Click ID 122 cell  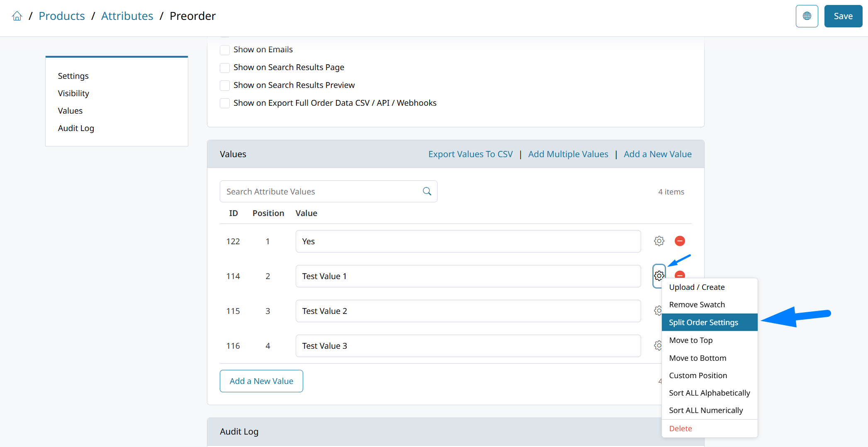coord(233,241)
